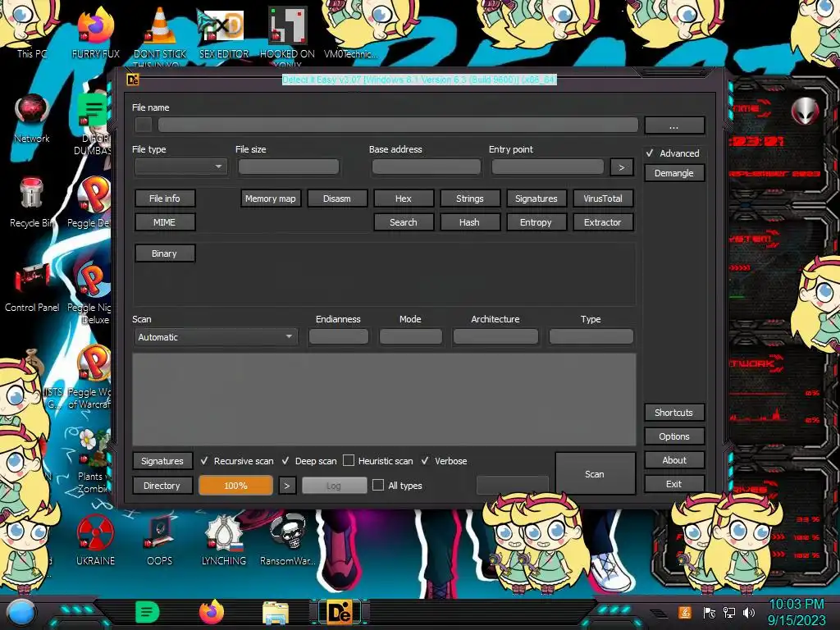The height and width of the screenshot is (630, 840).
Task: Click the alien head widget icon
Action: click(x=805, y=111)
